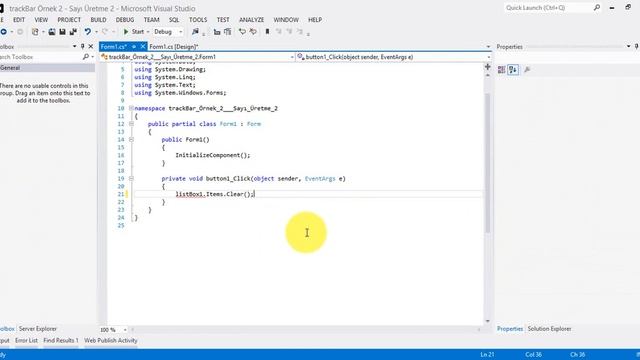Select the Properties bottom tab

(x=510, y=329)
